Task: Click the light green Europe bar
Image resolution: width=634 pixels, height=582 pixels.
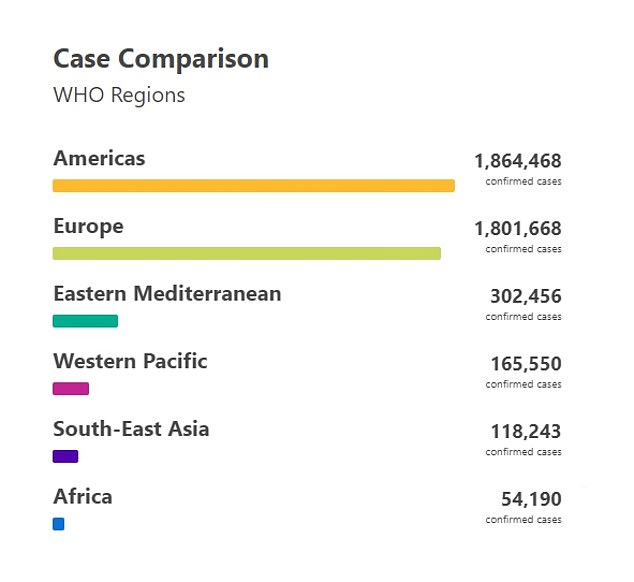Action: 246,254
